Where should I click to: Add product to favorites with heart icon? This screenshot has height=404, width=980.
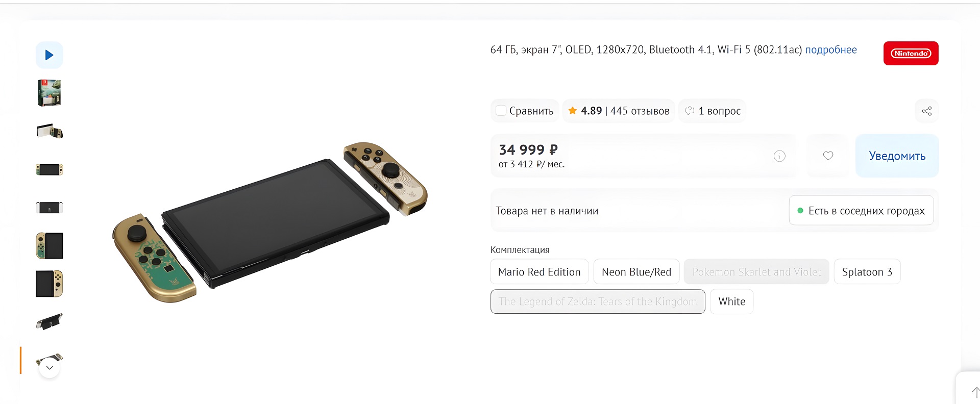point(828,156)
